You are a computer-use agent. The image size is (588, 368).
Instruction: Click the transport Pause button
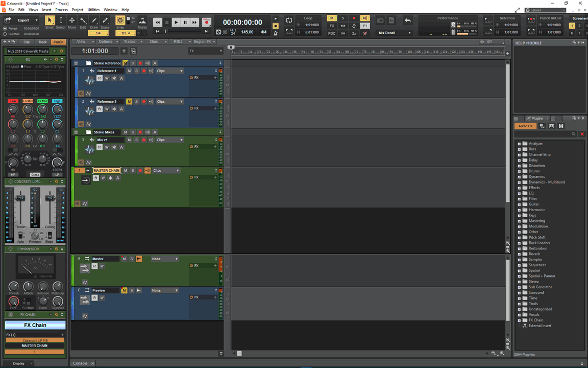[185, 22]
